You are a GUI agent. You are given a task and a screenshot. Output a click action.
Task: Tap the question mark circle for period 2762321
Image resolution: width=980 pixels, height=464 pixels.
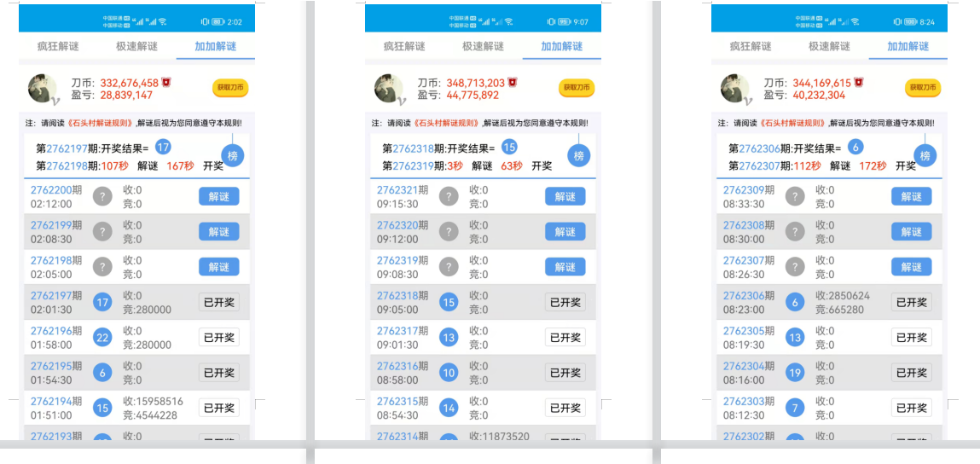point(449,196)
